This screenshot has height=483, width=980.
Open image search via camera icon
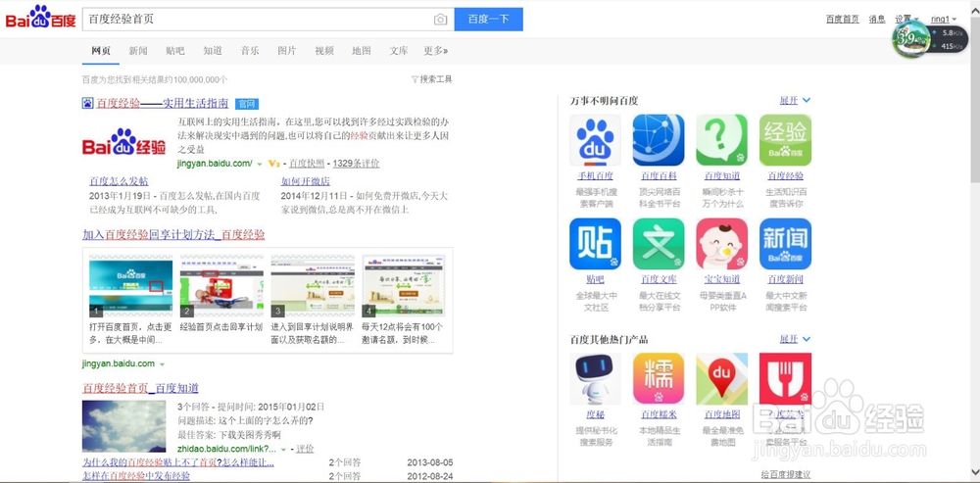coord(441,20)
